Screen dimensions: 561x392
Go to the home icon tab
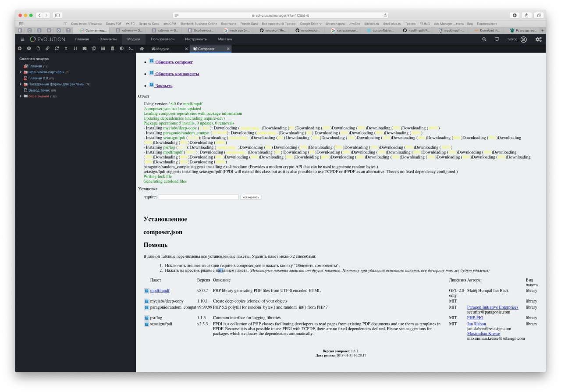click(142, 49)
